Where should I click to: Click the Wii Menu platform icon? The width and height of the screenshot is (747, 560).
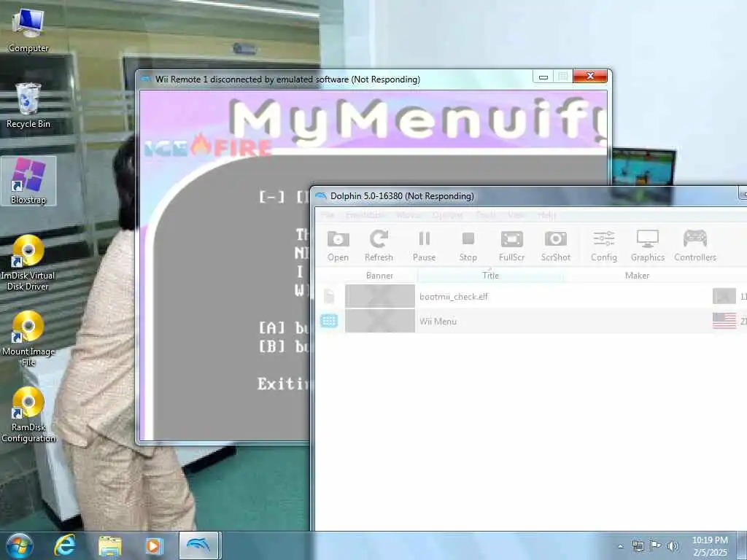(x=329, y=321)
